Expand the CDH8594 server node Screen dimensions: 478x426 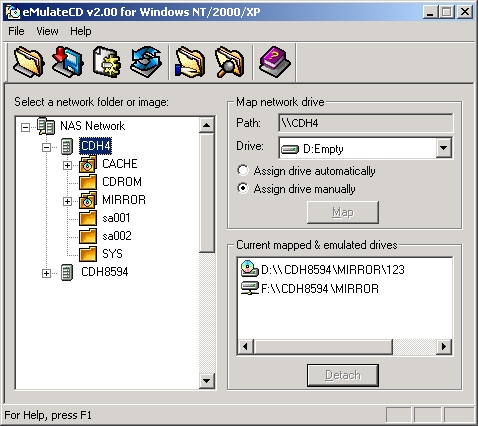[46, 273]
